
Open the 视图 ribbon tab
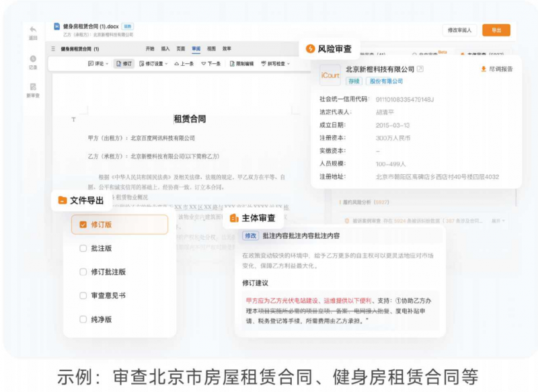click(211, 48)
